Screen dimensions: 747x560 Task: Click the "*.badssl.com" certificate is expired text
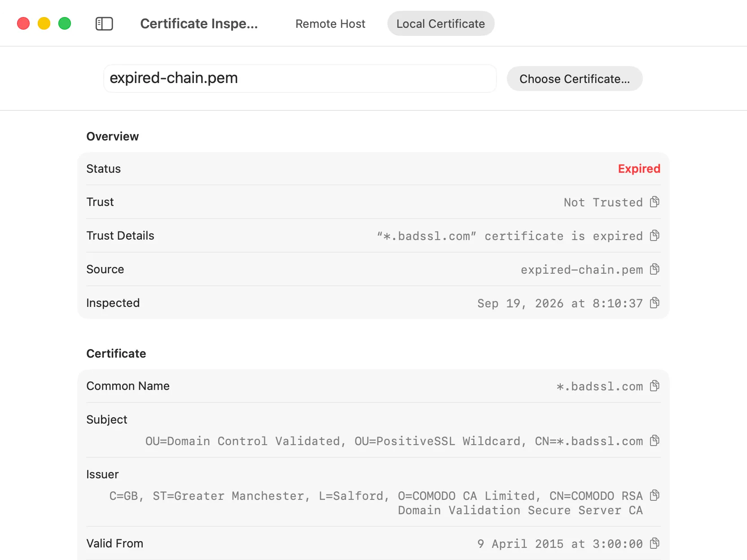pos(510,236)
